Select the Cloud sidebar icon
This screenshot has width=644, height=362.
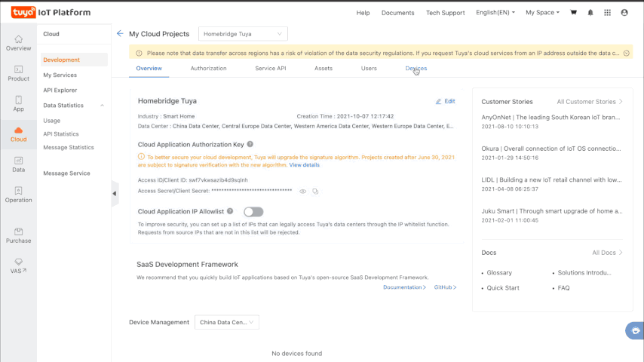tap(19, 134)
